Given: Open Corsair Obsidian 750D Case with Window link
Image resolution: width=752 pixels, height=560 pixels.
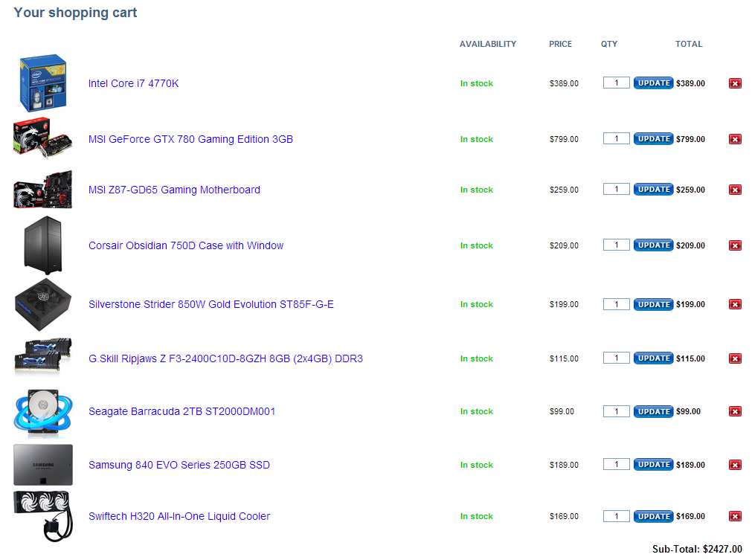Looking at the screenshot, I should [x=186, y=245].
